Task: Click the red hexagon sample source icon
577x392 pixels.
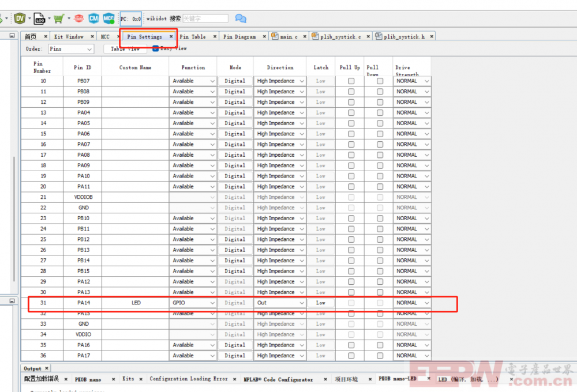Action: coord(78,18)
